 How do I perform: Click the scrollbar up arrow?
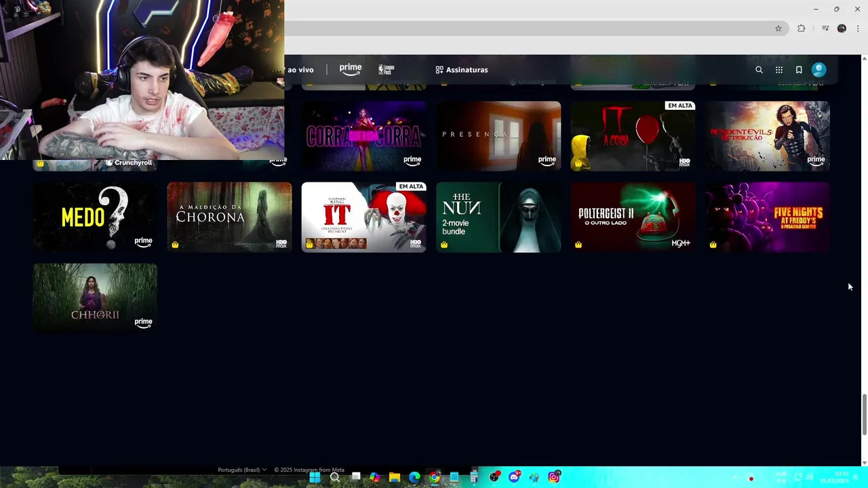tap(864, 58)
